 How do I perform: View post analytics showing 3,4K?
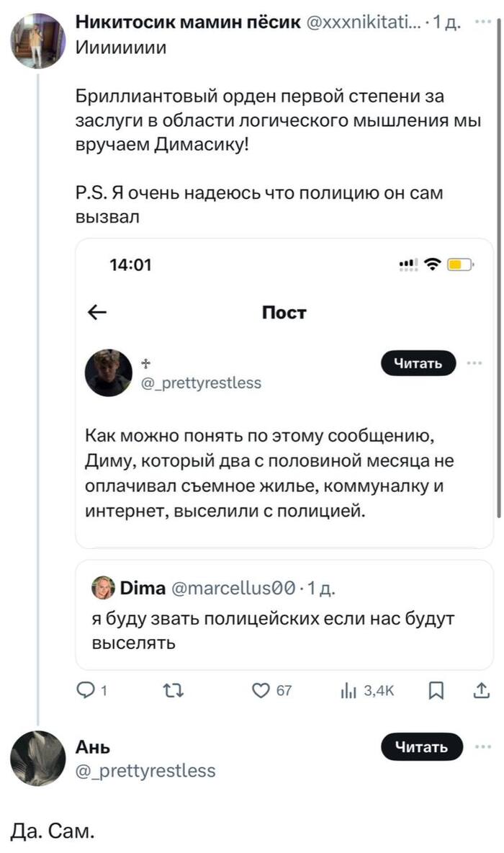coord(367,691)
